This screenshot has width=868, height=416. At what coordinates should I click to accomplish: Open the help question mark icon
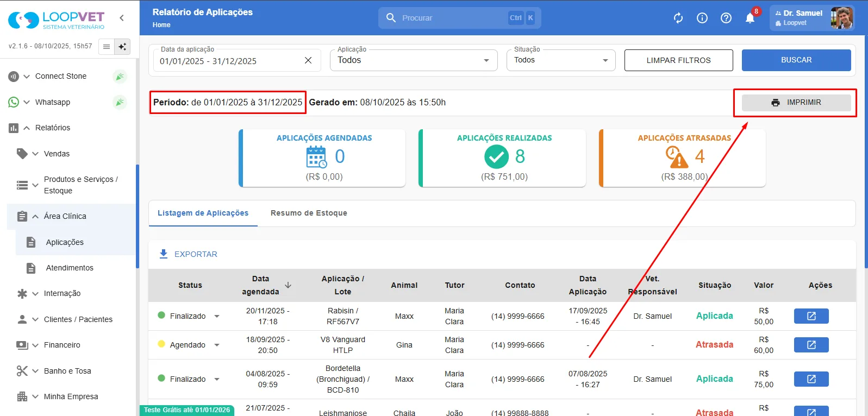[x=726, y=18]
